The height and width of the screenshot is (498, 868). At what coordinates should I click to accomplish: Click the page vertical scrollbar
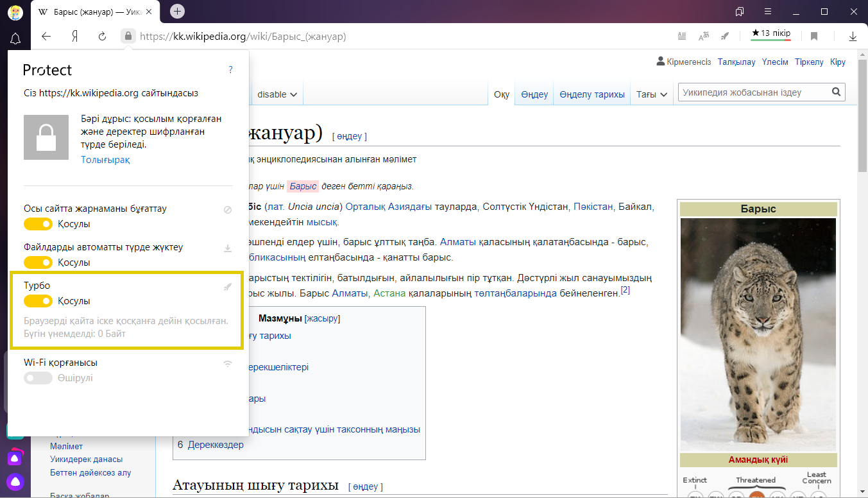click(862, 116)
